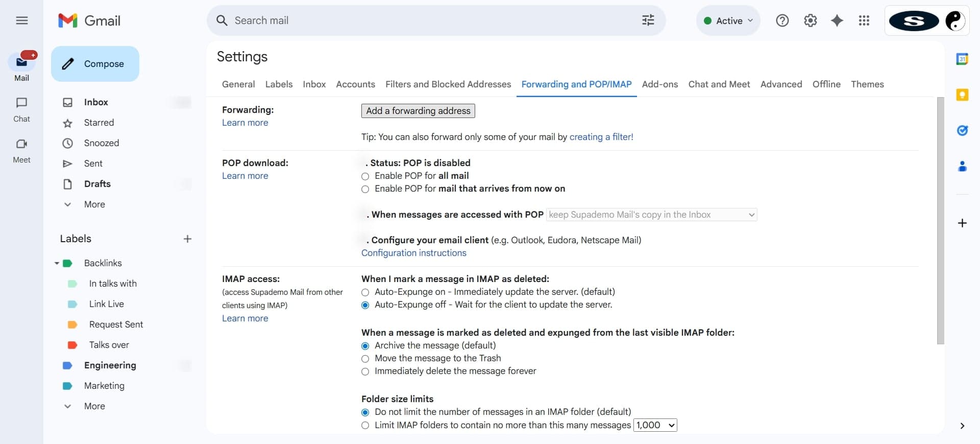Select Limit IMAP folders radio option
Screen dimensions: 980x444
coord(365,425)
